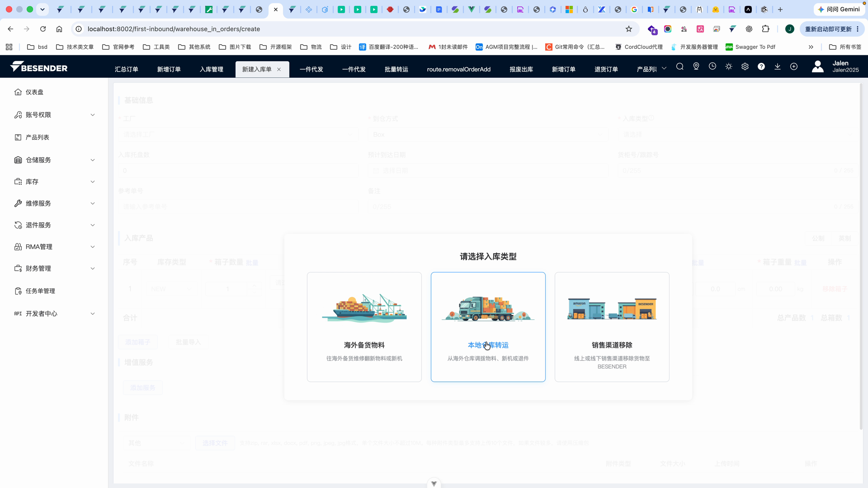This screenshot has height=488, width=868.
Task: Expand 退件服务 sidebar menu
Action: pyautogui.click(x=54, y=225)
